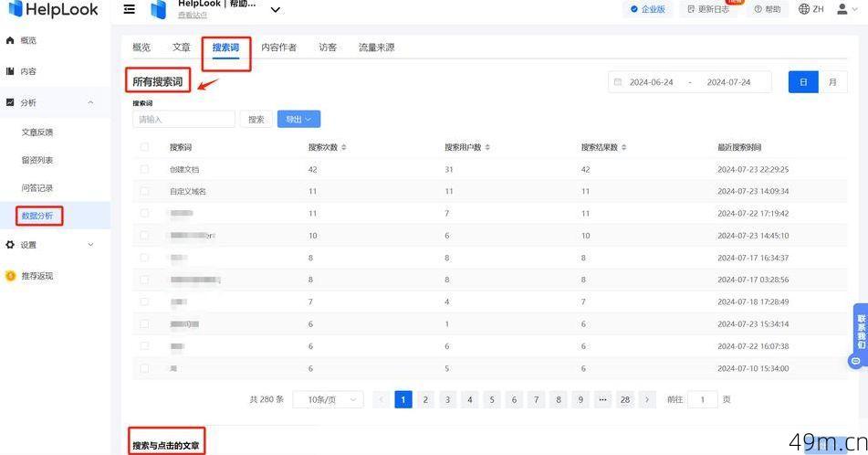Screen dimensions: 868x455
Task: Select 数据分析 in the sidebar
Action: click(37, 216)
